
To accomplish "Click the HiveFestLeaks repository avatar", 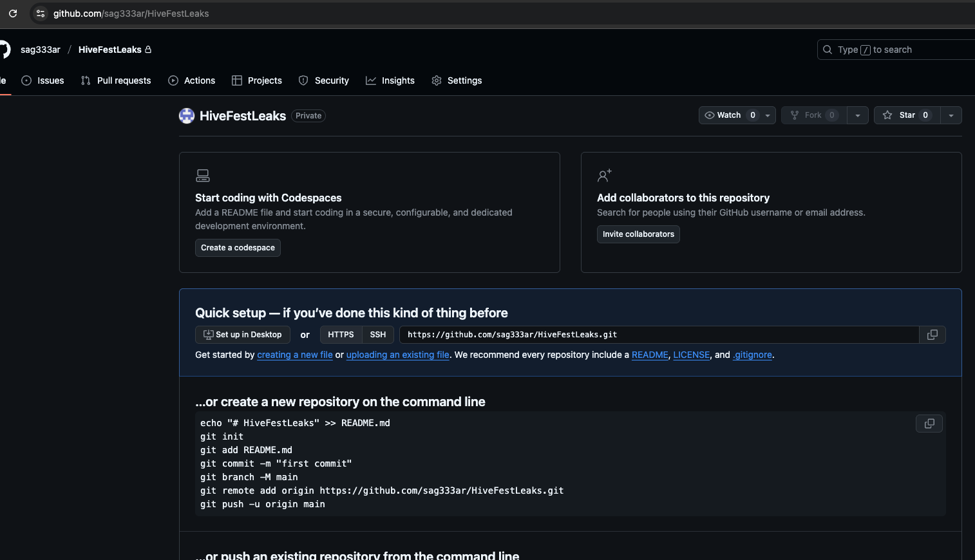I will (x=186, y=116).
